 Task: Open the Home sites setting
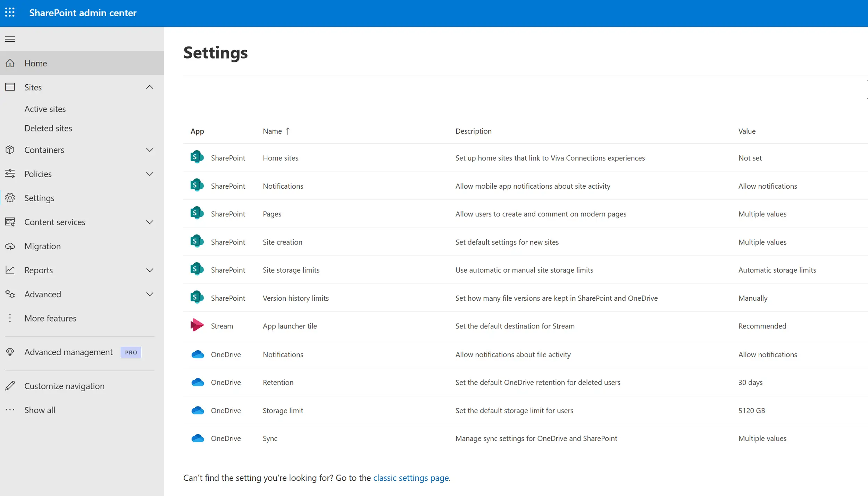pos(281,158)
